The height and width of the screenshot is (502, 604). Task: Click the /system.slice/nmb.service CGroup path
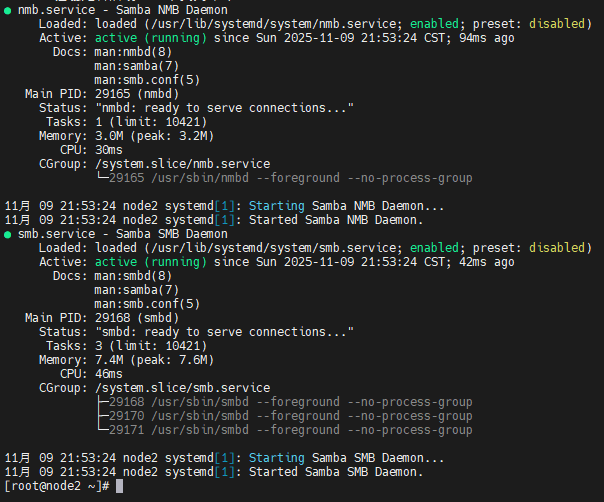click(183, 164)
